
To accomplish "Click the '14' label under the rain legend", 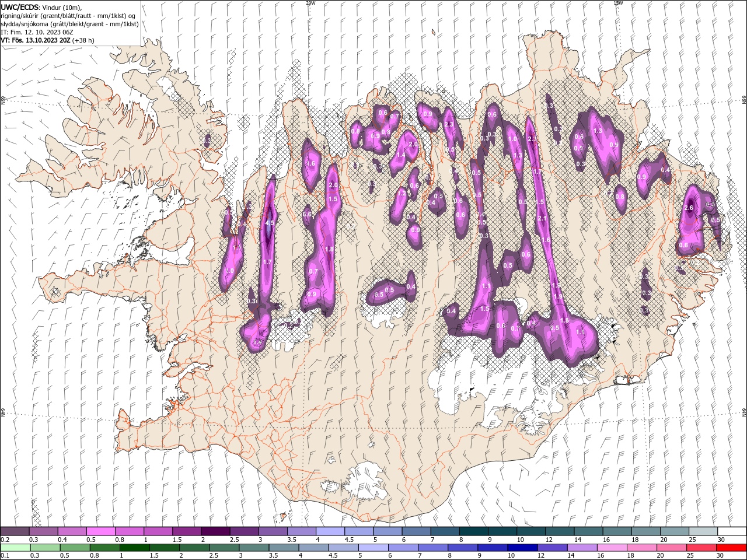I will click(x=571, y=555).
